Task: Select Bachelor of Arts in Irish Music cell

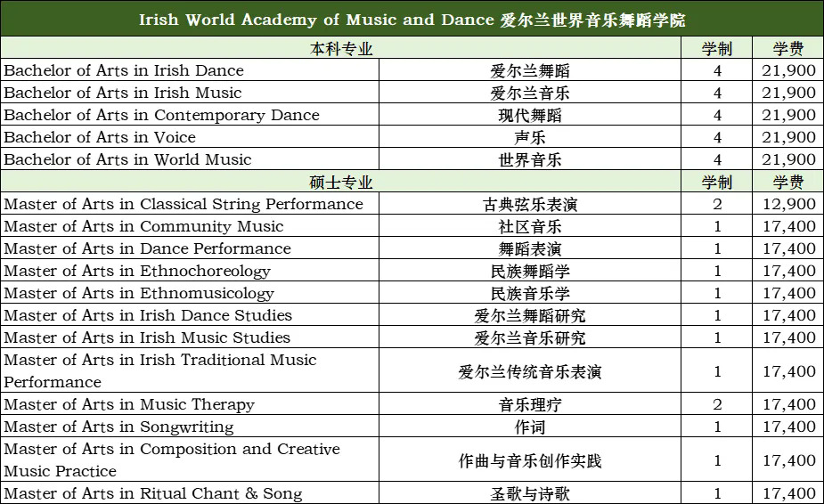Action: pos(123,93)
